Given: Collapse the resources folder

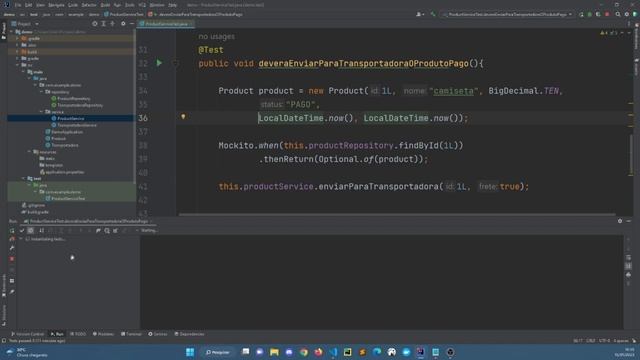Looking at the screenshot, I should click(30, 151).
